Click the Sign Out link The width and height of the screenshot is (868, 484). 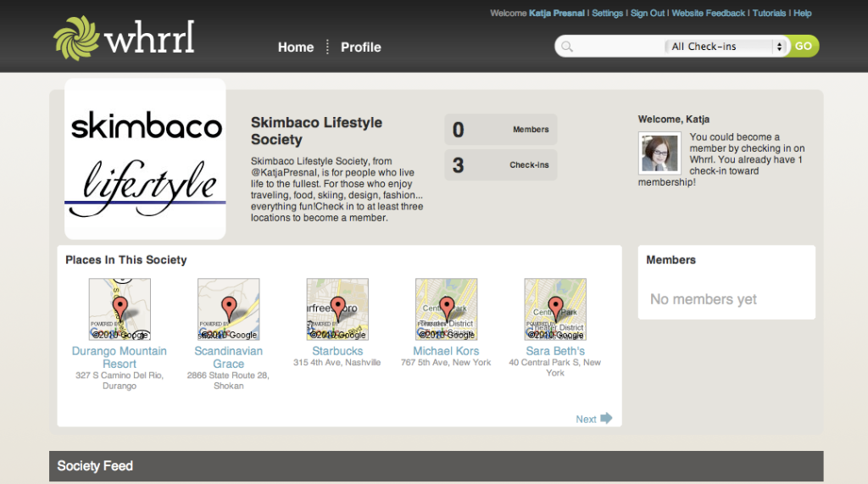coord(647,13)
